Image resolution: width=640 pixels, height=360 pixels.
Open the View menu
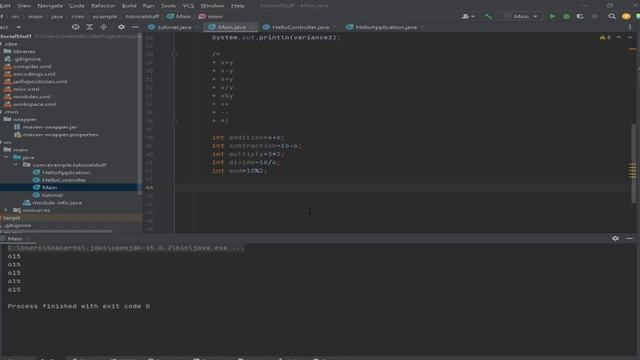24,6
